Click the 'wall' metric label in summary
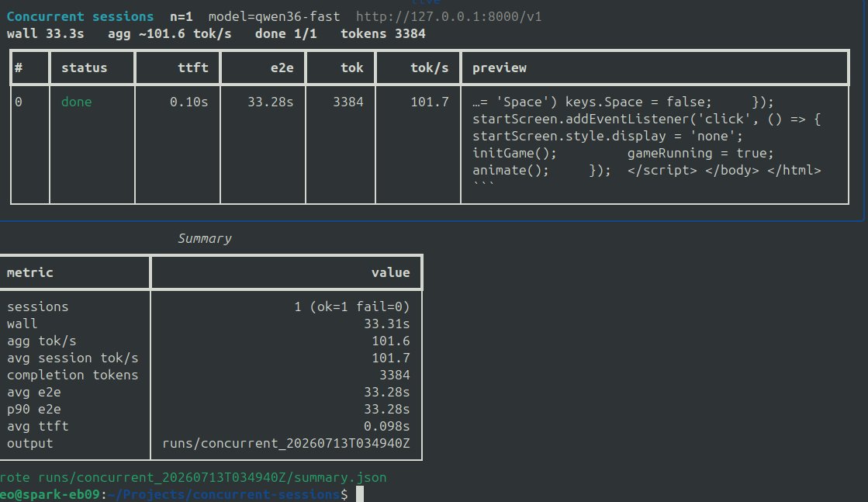 coord(22,324)
